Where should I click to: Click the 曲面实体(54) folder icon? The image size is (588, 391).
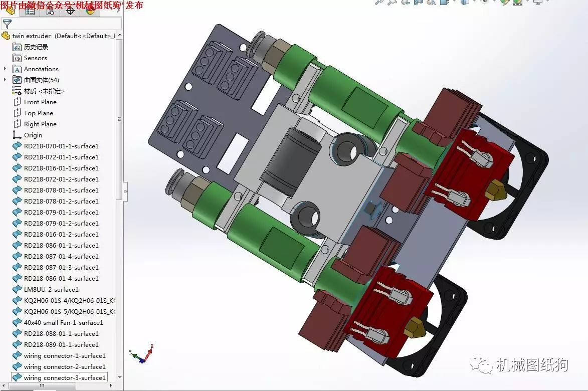(17, 80)
